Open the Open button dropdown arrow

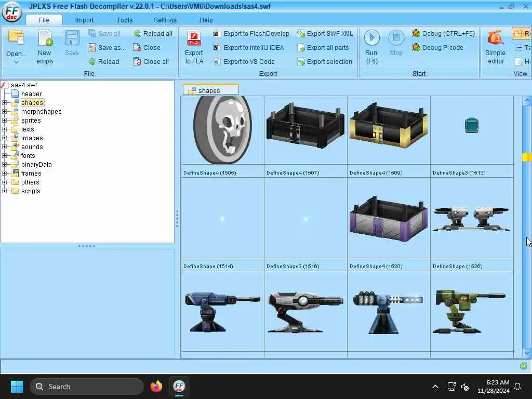pos(16,62)
